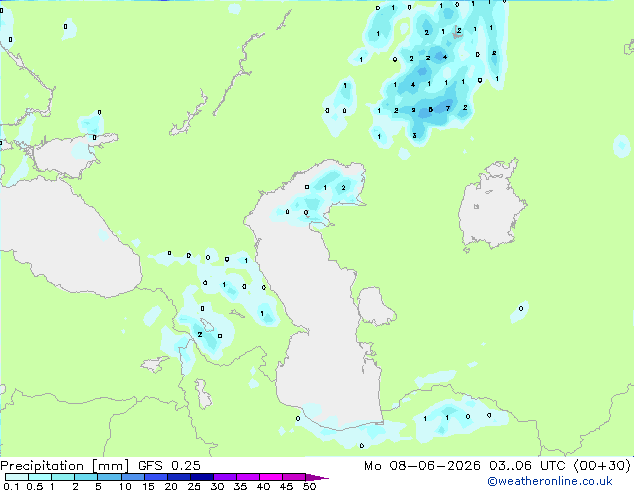Image resolution: width=634 pixels, height=490 pixels.
Task: Click the legend label '0.1'
Action: coord(11,486)
